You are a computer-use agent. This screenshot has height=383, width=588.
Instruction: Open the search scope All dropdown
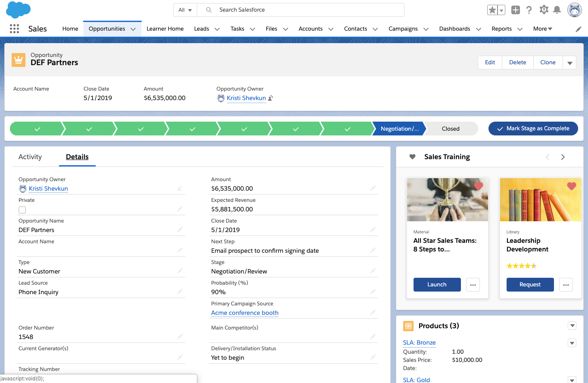tap(185, 10)
